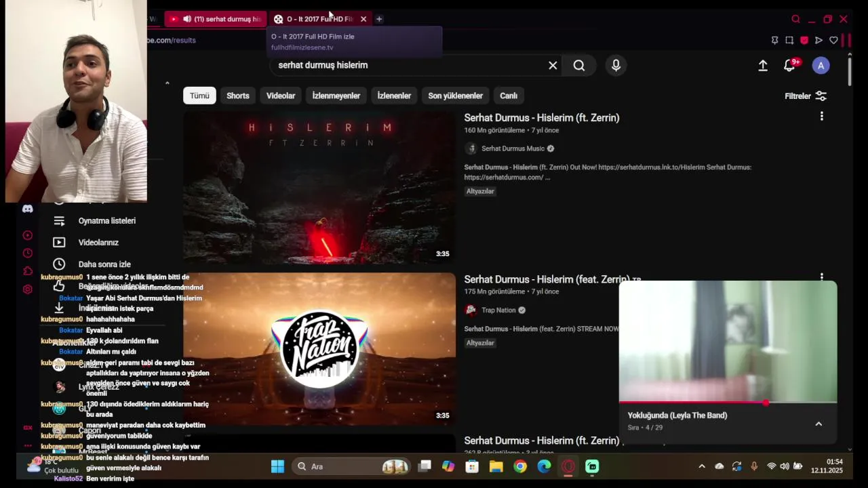Open the HISLERIM FT ZERRIN video thumbnail
The height and width of the screenshot is (488, 868).
(x=319, y=188)
